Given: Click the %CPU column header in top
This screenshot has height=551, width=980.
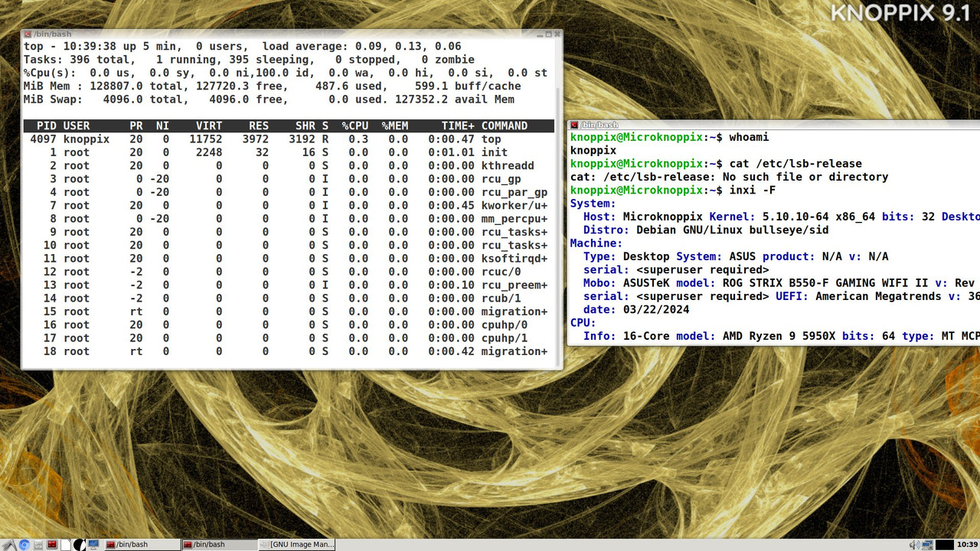Looking at the screenshot, I should [x=354, y=126].
